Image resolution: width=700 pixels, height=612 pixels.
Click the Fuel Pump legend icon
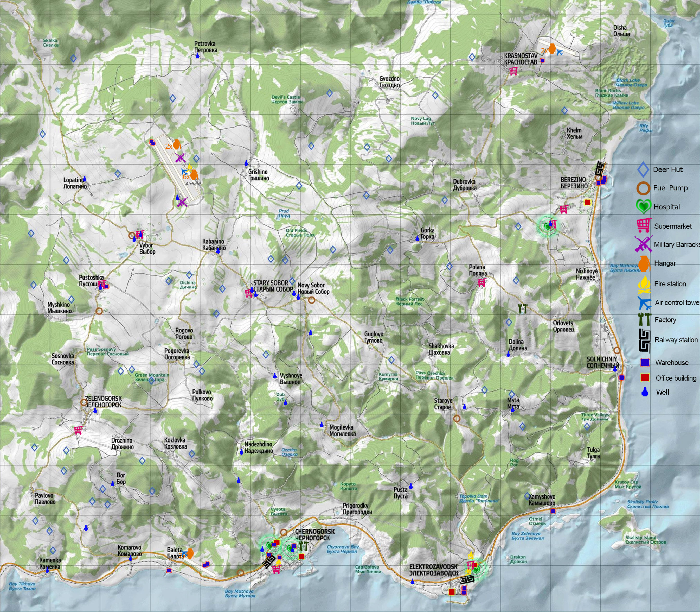click(x=643, y=188)
